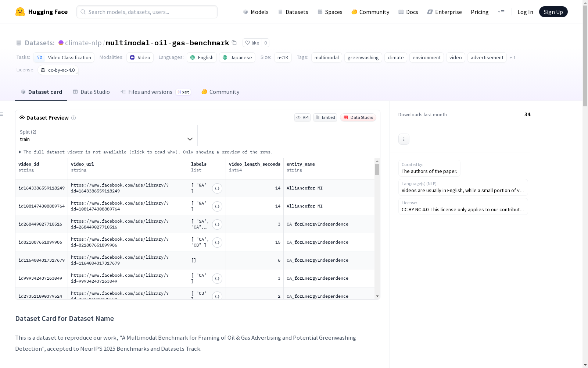Expand labels JSON for id999342437163049 row
588x368 pixels.
[217, 279]
